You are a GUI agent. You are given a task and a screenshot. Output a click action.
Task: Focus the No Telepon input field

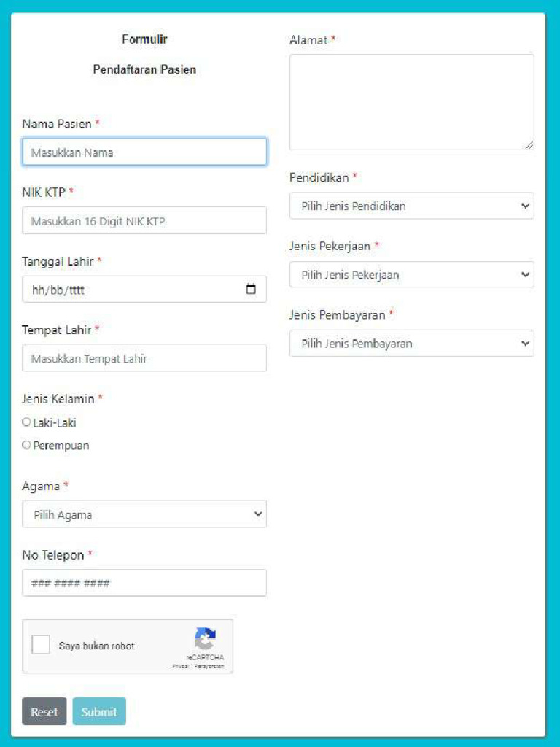coord(144,583)
